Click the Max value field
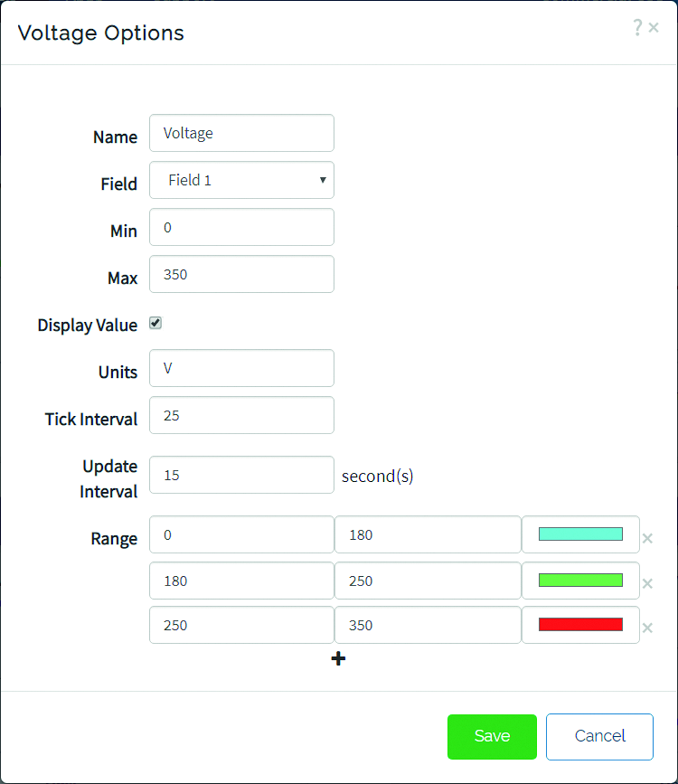The image size is (678, 784). [x=241, y=274]
